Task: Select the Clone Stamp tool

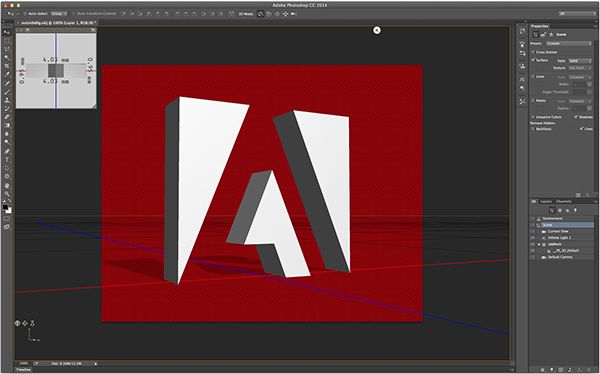Action: pyautogui.click(x=7, y=100)
